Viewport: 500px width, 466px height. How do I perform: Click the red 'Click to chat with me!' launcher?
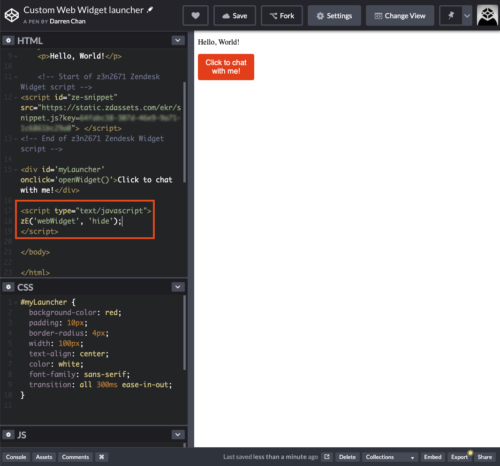(226, 67)
